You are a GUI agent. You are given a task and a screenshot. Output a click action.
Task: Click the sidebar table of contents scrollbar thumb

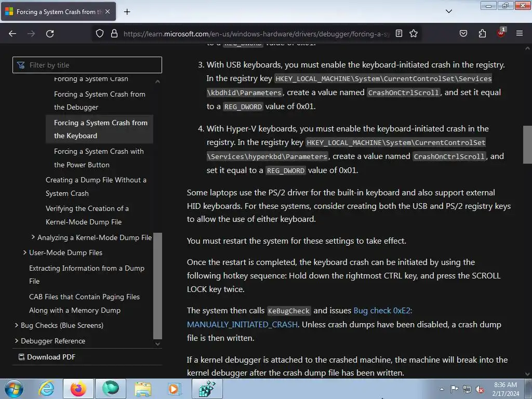157,286
